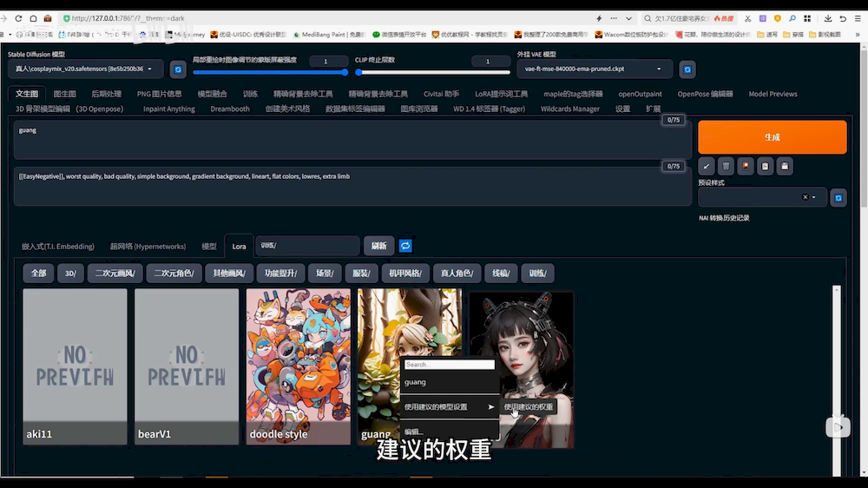Screen dimensions: 868x488
Task: Select the doodle style Lora card
Action: [x=298, y=368]
